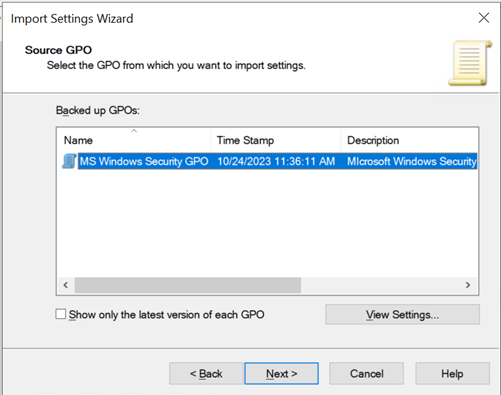Click the right scroll arrow of list
The width and height of the screenshot is (501, 395).
coord(468,285)
